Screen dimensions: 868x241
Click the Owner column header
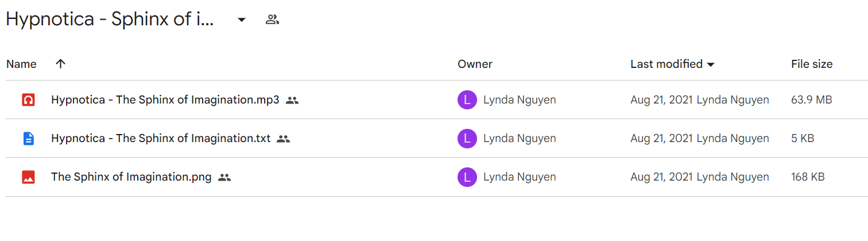[475, 64]
